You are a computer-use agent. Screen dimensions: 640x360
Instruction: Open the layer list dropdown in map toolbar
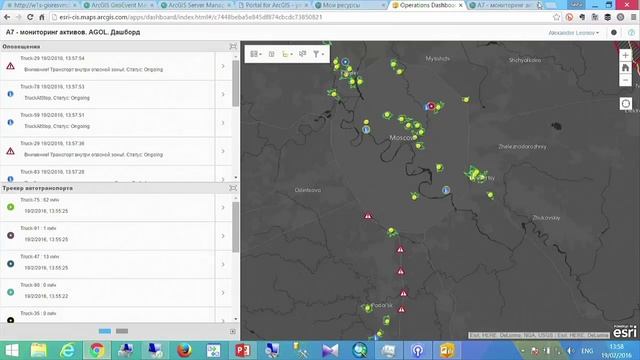(287, 54)
